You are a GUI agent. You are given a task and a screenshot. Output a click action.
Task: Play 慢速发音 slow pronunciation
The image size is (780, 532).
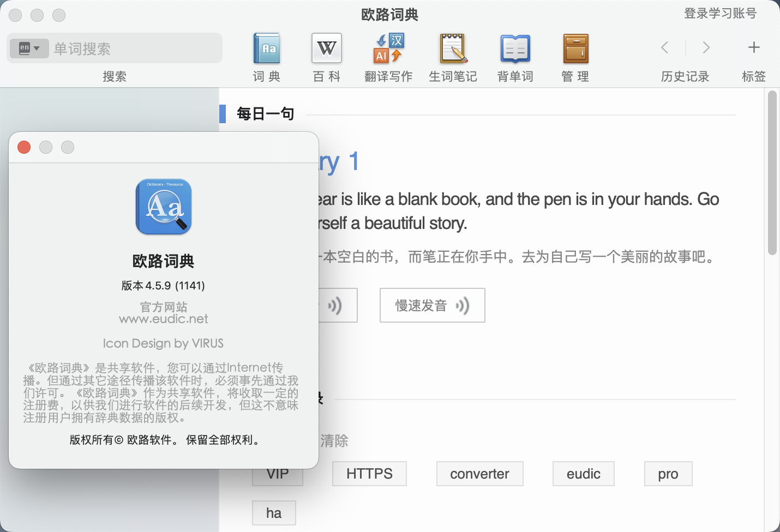click(432, 305)
